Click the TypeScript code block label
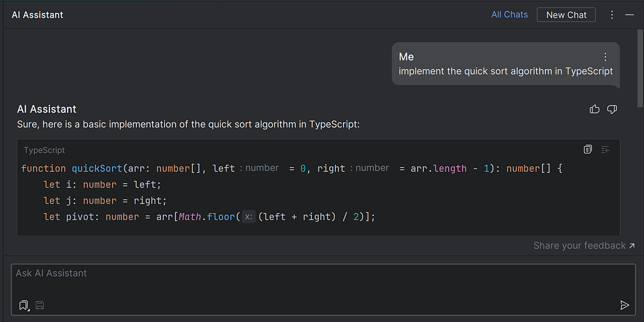 point(44,150)
